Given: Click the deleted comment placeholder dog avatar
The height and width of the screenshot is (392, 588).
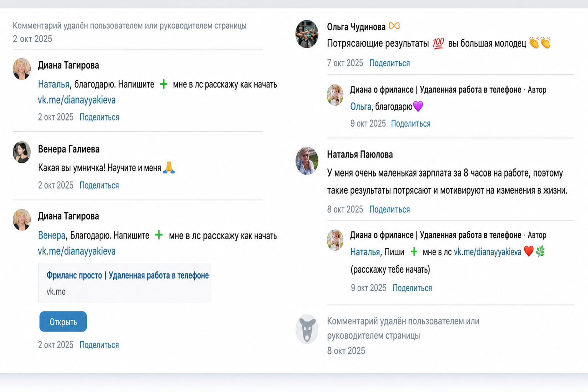Looking at the screenshot, I should (307, 329).
